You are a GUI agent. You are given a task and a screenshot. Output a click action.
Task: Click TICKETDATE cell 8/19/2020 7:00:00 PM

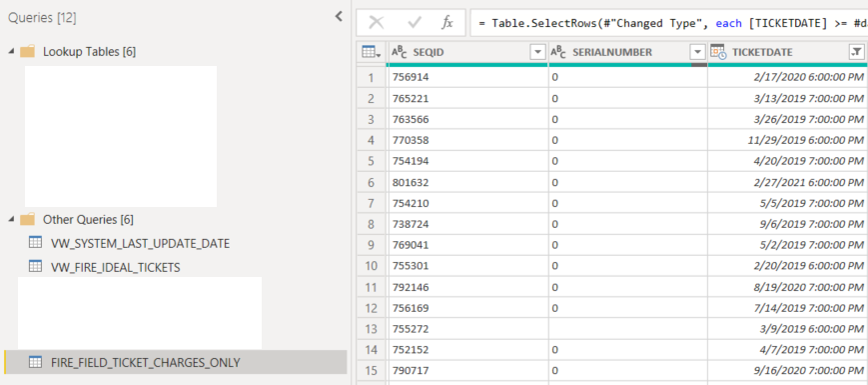pyautogui.click(x=788, y=287)
